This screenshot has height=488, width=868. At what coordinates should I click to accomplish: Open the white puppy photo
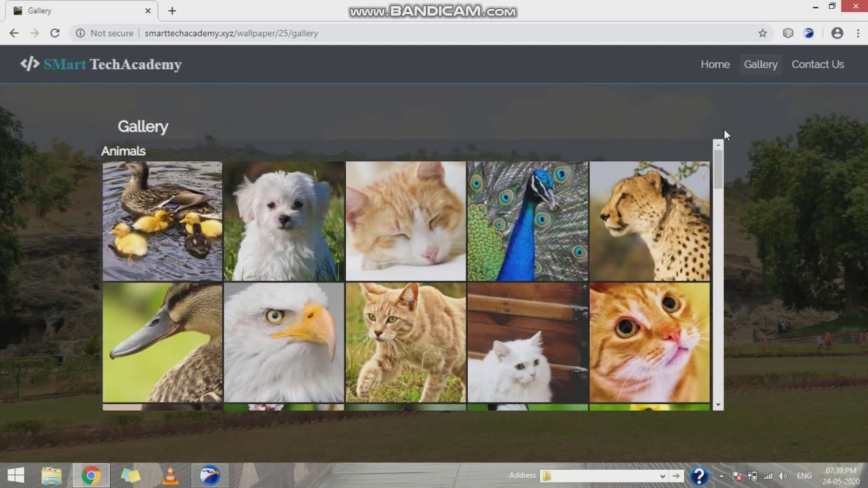pos(284,221)
